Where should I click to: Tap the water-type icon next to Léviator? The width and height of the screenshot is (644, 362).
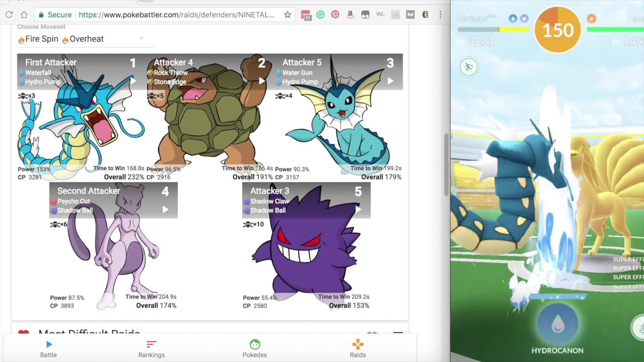[x=513, y=19]
